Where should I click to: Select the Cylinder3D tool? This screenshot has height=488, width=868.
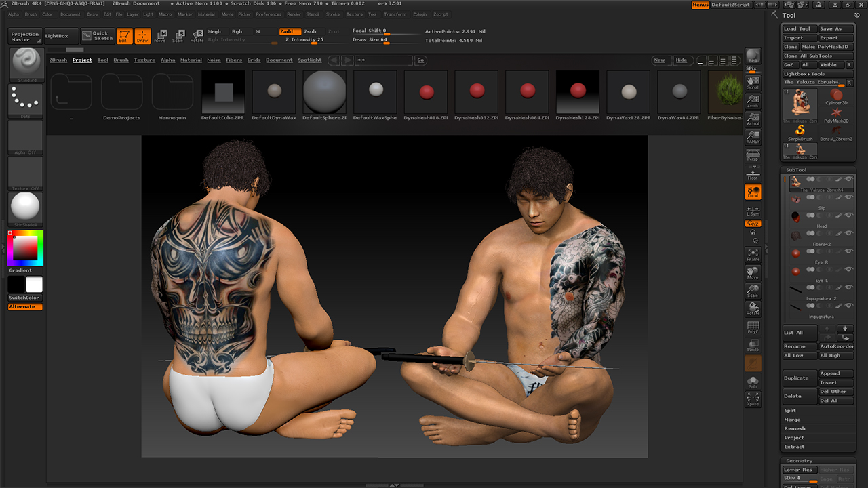pyautogui.click(x=837, y=97)
